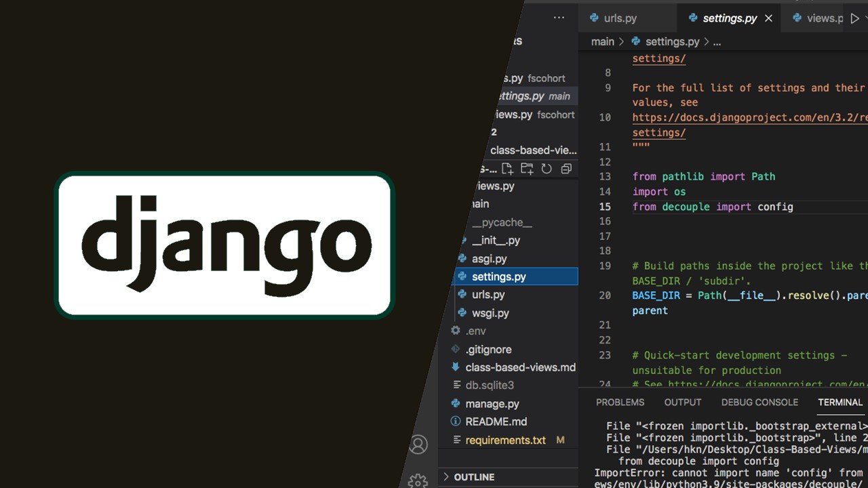Viewport: 868px width, 488px height.
Task: Open the docs.djangoproject.com link on line 10
Action: coord(750,117)
